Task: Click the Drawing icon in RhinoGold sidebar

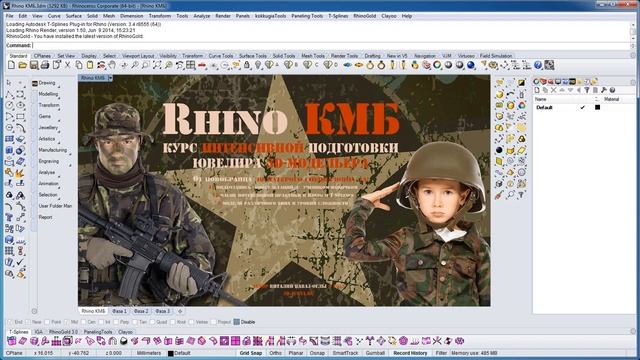Action: click(x=35, y=83)
